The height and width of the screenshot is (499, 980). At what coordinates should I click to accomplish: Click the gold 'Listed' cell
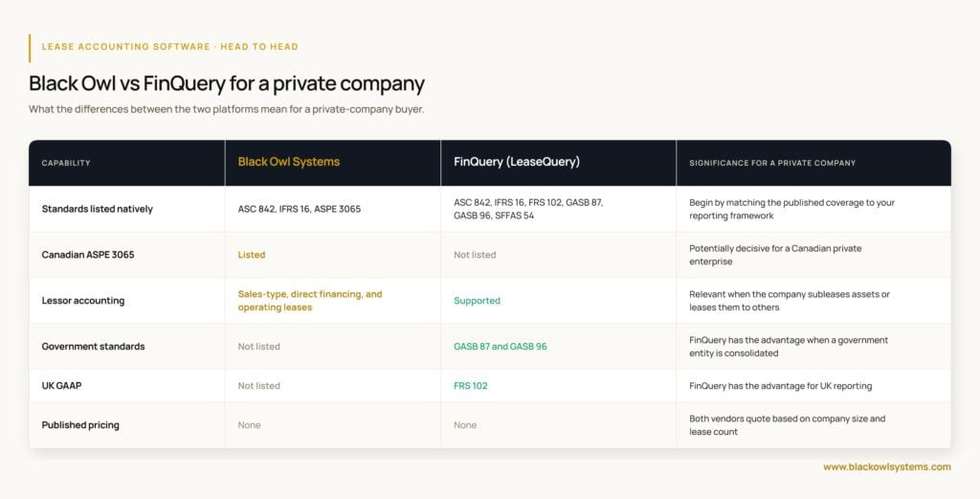coord(252,255)
